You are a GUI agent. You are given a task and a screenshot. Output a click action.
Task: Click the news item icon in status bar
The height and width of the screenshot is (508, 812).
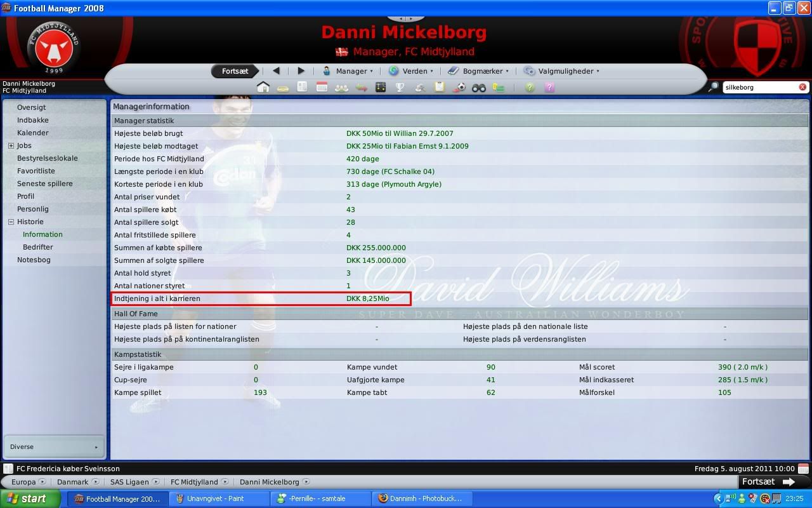(x=8, y=469)
